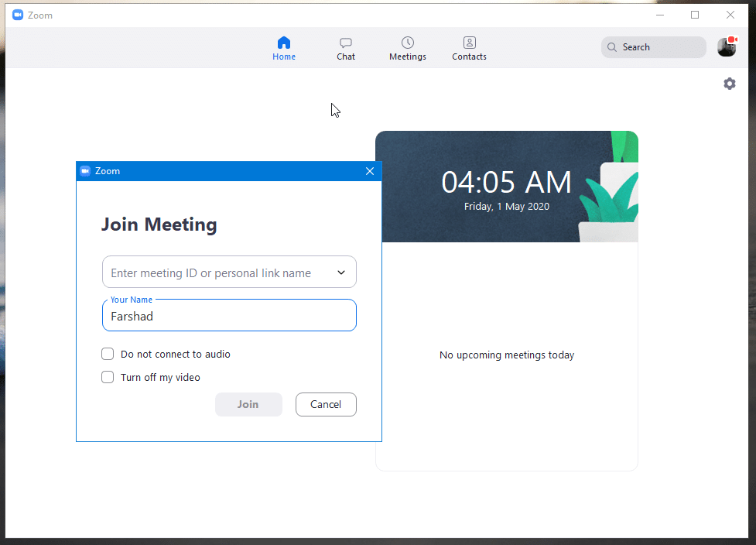The width and height of the screenshot is (756, 545).
Task: Switch to the Contacts tab
Action: pos(469,48)
